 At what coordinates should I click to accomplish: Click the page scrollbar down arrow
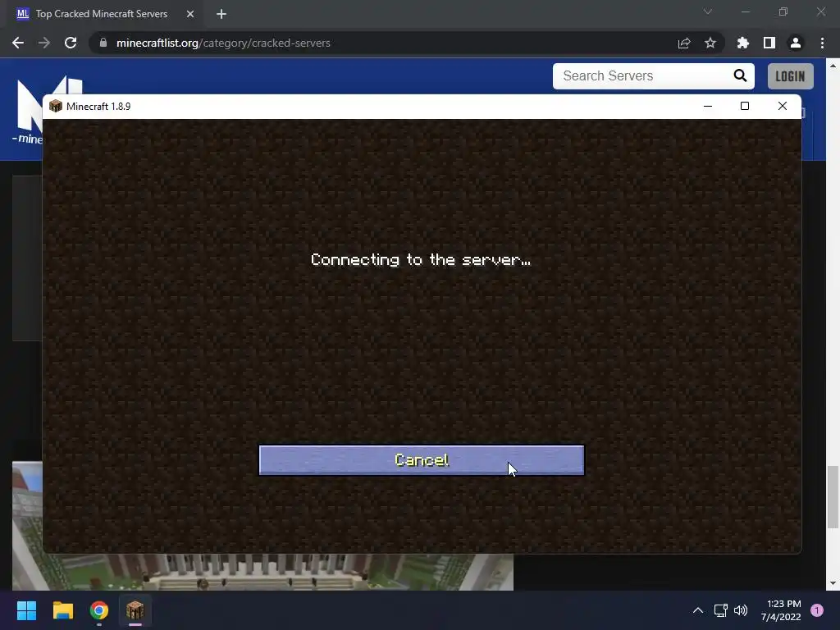pyautogui.click(x=833, y=583)
